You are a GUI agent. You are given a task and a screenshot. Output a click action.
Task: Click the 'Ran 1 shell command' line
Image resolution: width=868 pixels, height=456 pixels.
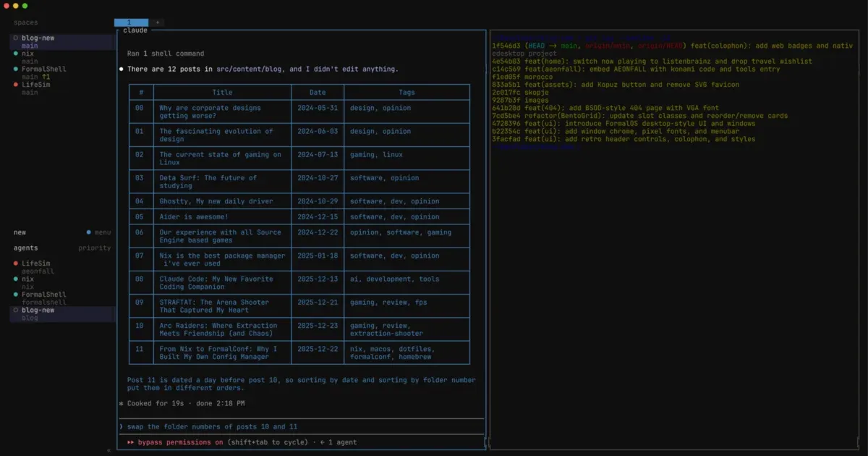[166, 54]
